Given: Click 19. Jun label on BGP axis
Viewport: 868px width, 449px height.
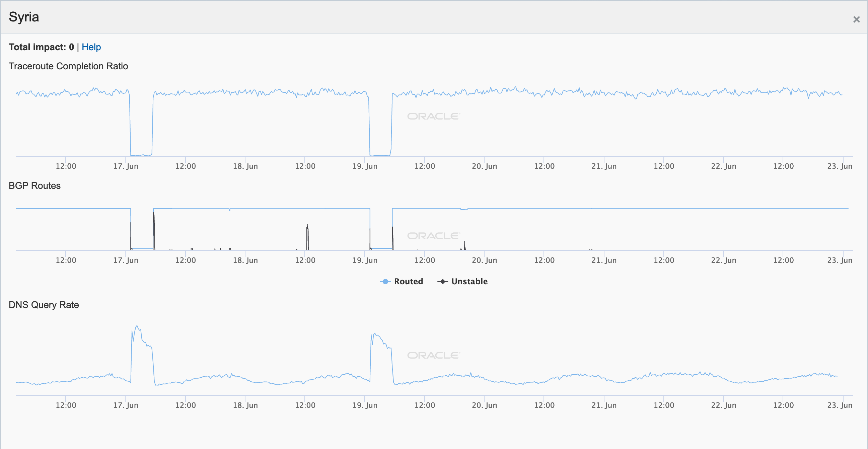Looking at the screenshot, I should click(365, 260).
